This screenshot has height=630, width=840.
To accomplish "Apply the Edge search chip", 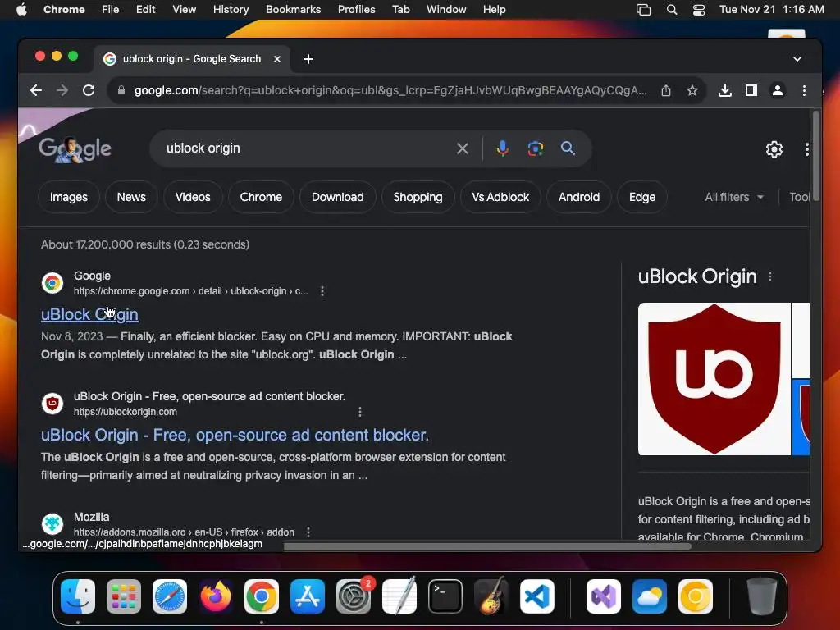I will tap(642, 197).
